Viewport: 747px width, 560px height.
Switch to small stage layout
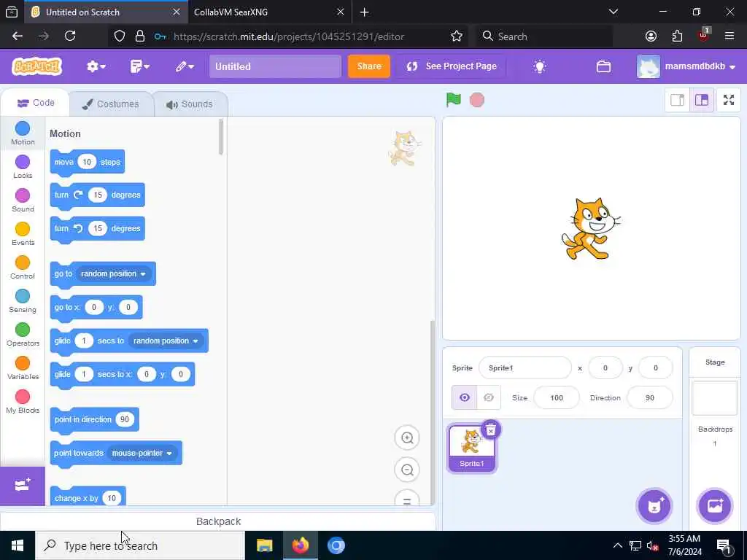(x=677, y=100)
